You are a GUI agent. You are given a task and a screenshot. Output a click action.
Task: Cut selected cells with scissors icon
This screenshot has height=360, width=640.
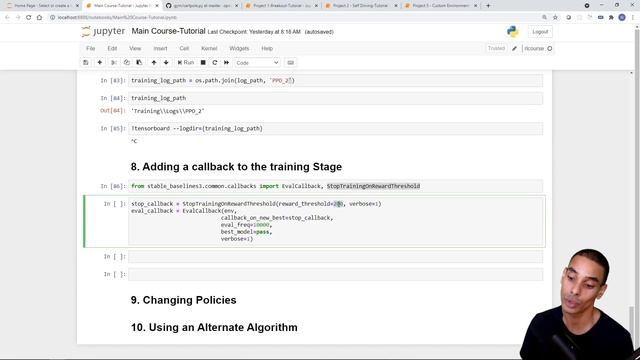(114, 62)
